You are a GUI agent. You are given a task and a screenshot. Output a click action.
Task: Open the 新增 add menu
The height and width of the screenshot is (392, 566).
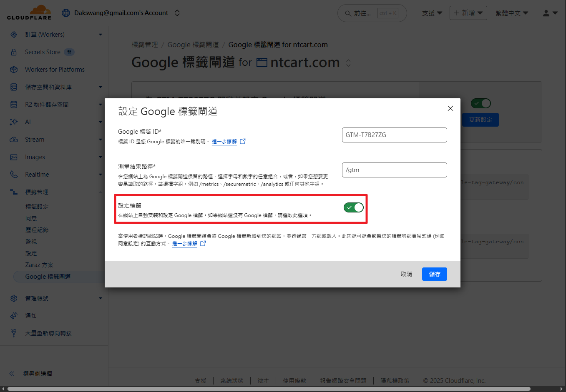coord(468,13)
